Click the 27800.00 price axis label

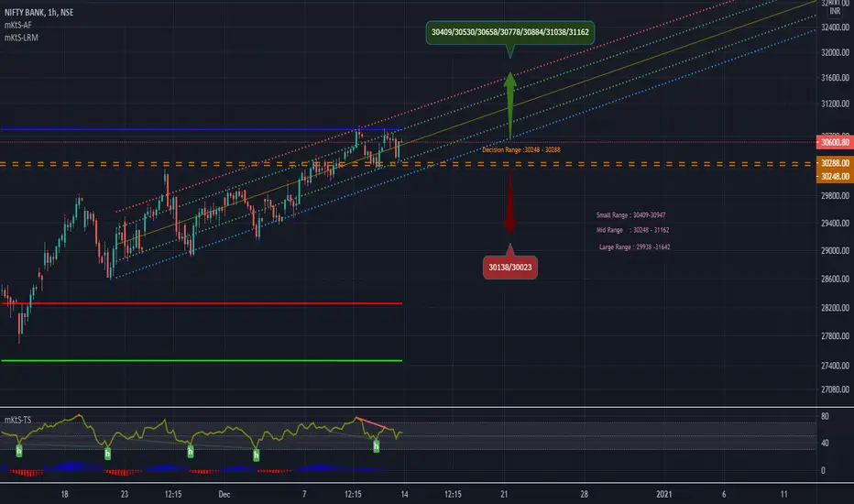pos(835,336)
